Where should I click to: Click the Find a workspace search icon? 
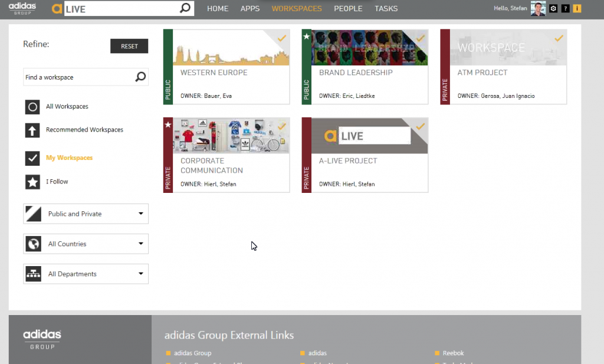point(140,77)
